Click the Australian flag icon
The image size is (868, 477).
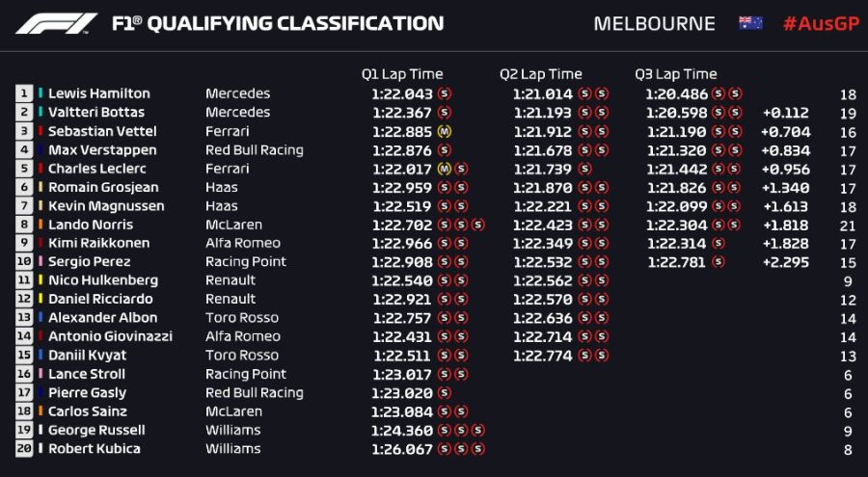[x=750, y=24]
